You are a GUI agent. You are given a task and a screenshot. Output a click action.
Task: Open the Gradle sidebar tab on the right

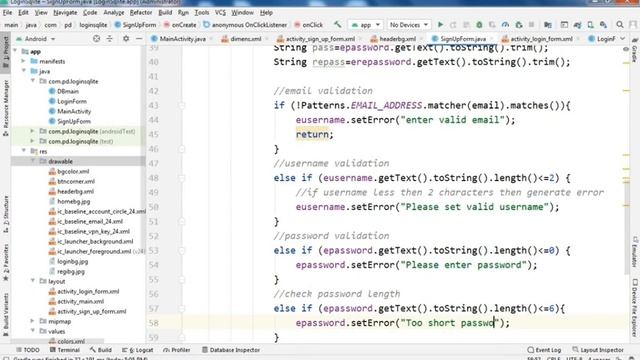(x=635, y=51)
